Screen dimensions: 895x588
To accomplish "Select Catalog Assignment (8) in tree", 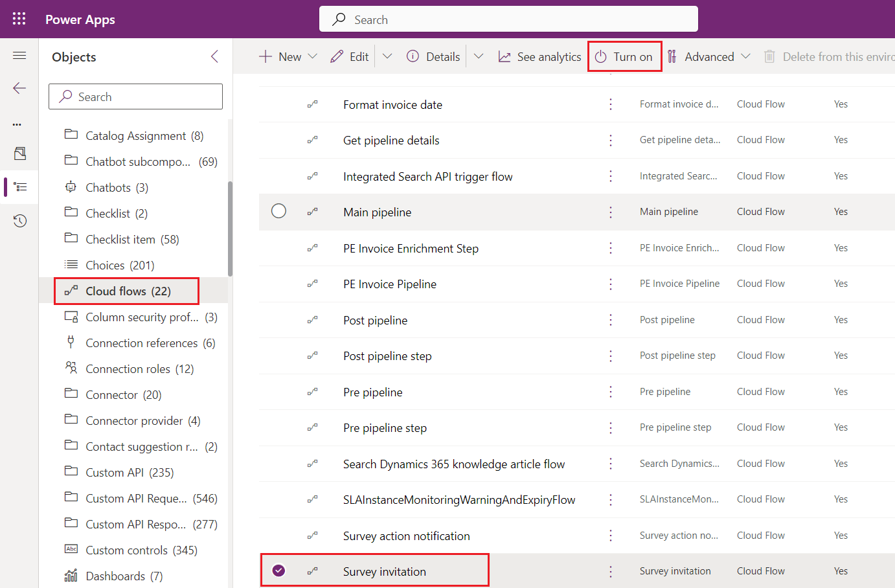I will tap(134, 135).
